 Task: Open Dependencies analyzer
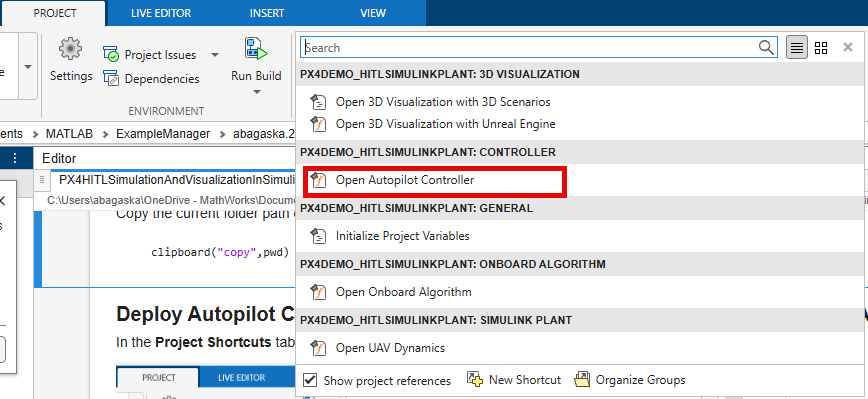[x=151, y=79]
